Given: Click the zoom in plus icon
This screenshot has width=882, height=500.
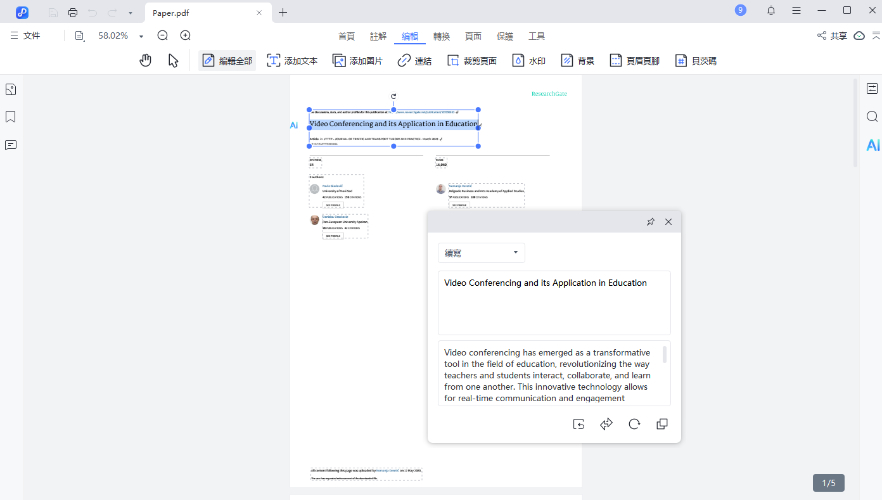Looking at the screenshot, I should (x=185, y=35).
